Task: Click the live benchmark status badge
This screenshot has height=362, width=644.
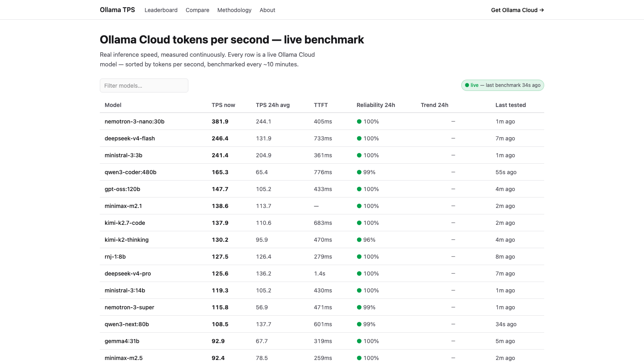Action: coord(502,85)
